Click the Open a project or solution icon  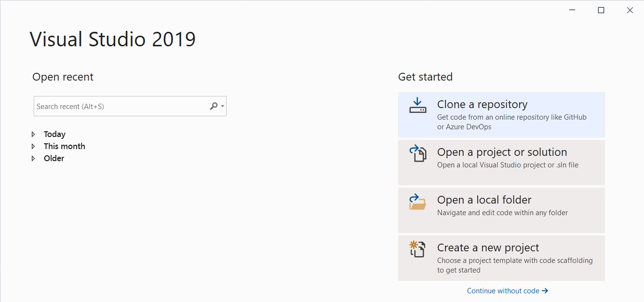419,154
